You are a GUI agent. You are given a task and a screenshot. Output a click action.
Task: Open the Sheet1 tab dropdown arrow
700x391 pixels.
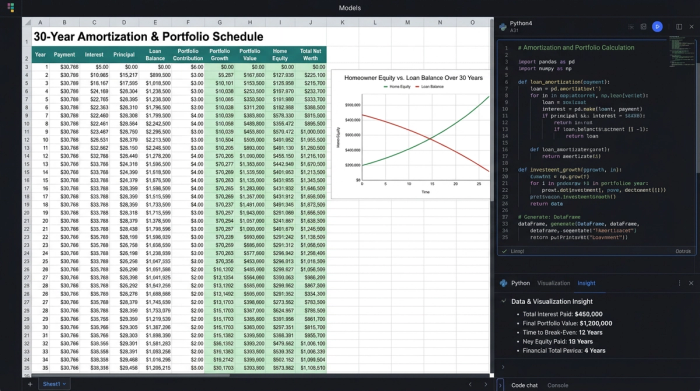coord(64,384)
